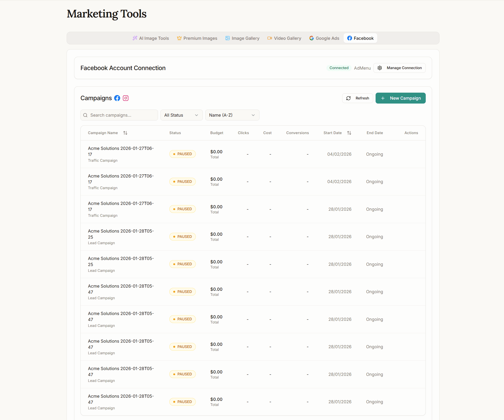Viewport: 504px width, 420px height.
Task: Click the Instagram icon beside the Campaigns heading
Action: 126,98
